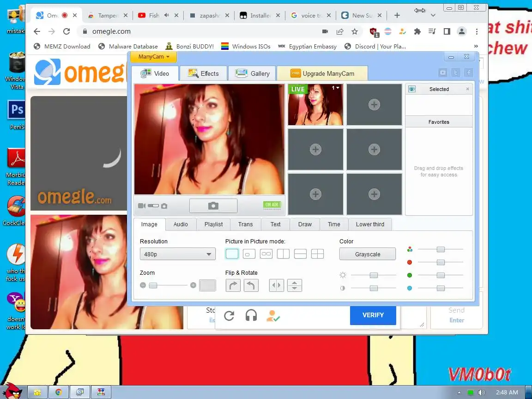Open the Playlist tab
Screen dimensions: 532x399
click(x=213, y=224)
